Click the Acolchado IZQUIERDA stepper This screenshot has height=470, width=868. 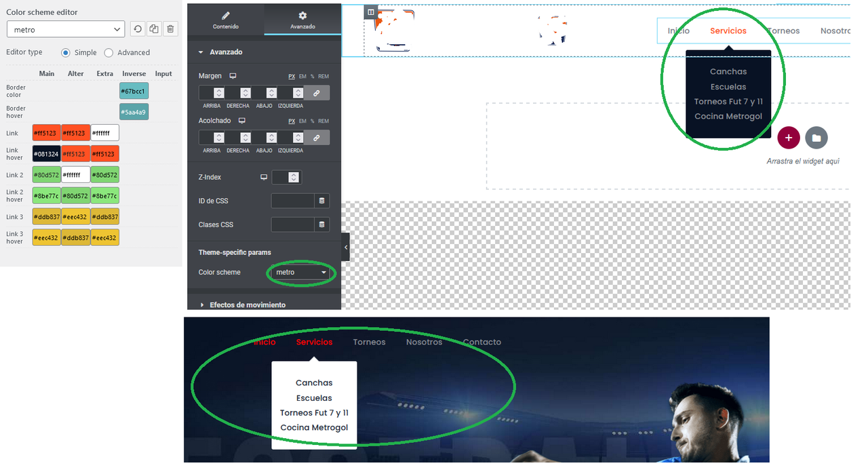click(298, 138)
